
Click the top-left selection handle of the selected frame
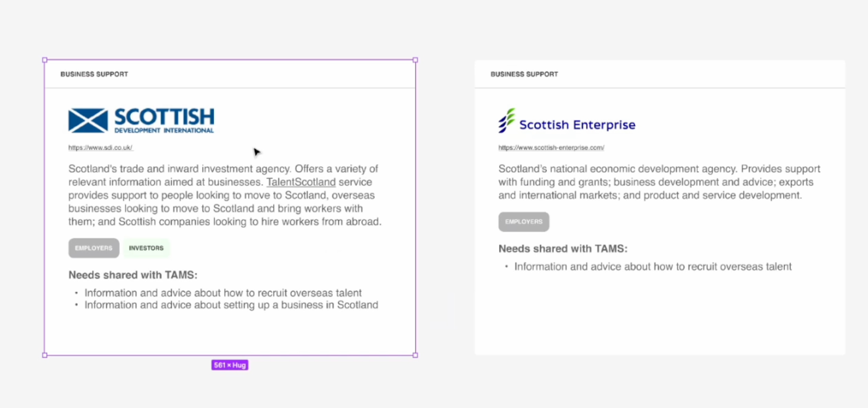45,60
